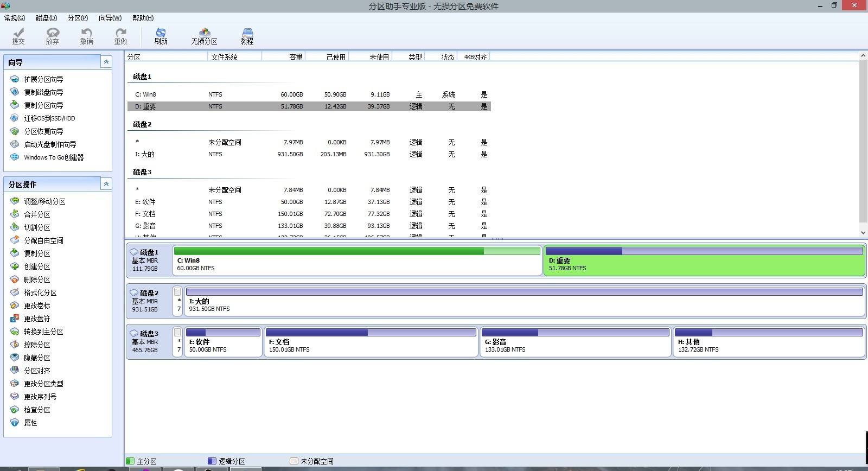The image size is (868, 471).
Task: Open Windows To Go创建器
Action: pos(53,157)
